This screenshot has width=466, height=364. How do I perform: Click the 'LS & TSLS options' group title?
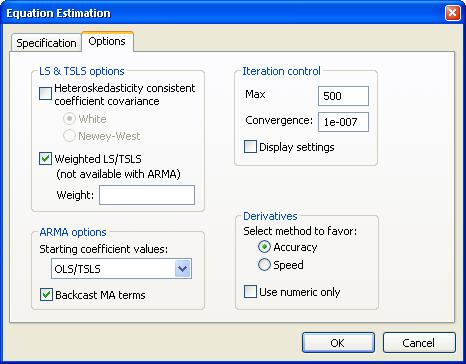click(x=82, y=71)
